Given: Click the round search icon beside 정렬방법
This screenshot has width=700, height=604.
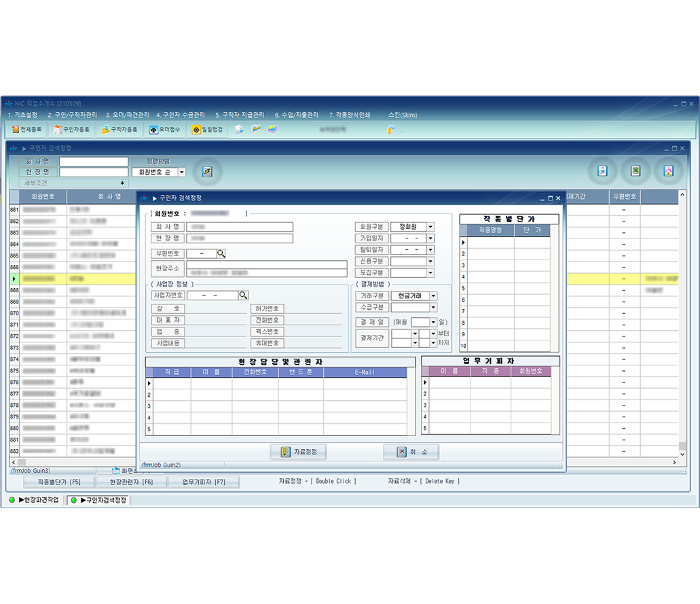Looking at the screenshot, I should point(208,171).
